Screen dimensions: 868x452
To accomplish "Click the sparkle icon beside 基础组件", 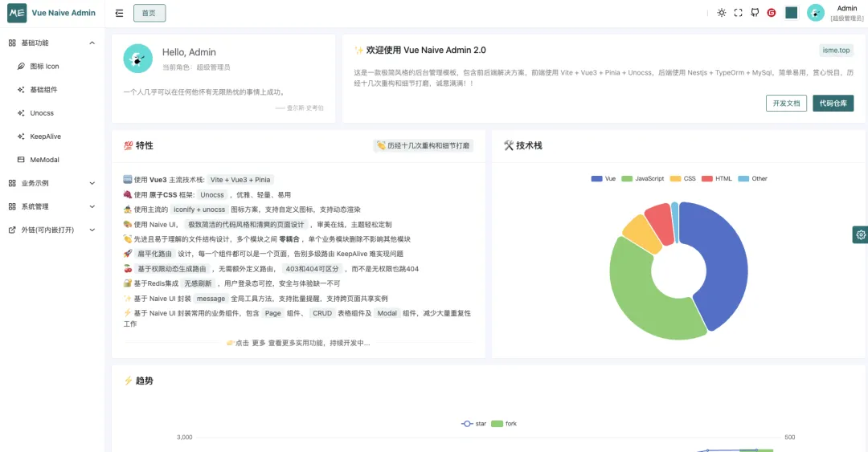I will [21, 90].
